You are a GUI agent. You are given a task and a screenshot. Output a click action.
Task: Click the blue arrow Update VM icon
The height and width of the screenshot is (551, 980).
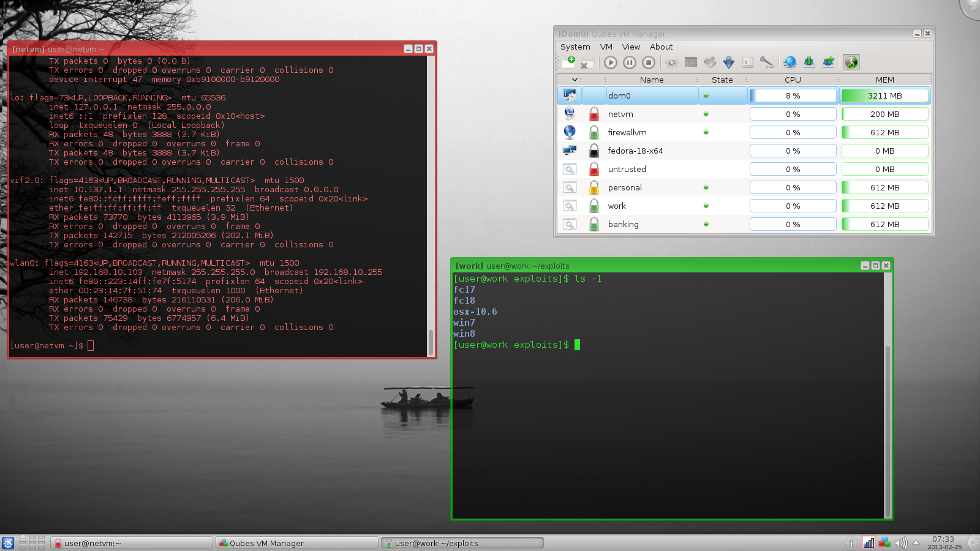pos(728,62)
